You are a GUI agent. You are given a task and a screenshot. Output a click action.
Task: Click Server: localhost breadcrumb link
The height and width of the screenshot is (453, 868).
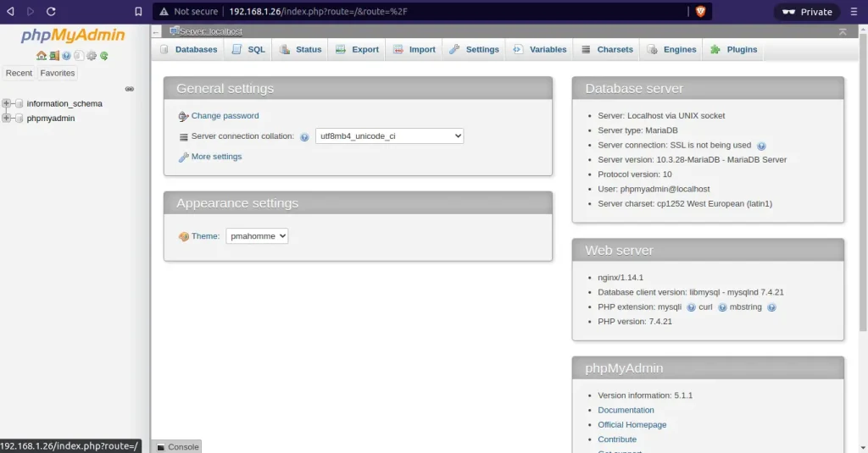pyautogui.click(x=210, y=31)
